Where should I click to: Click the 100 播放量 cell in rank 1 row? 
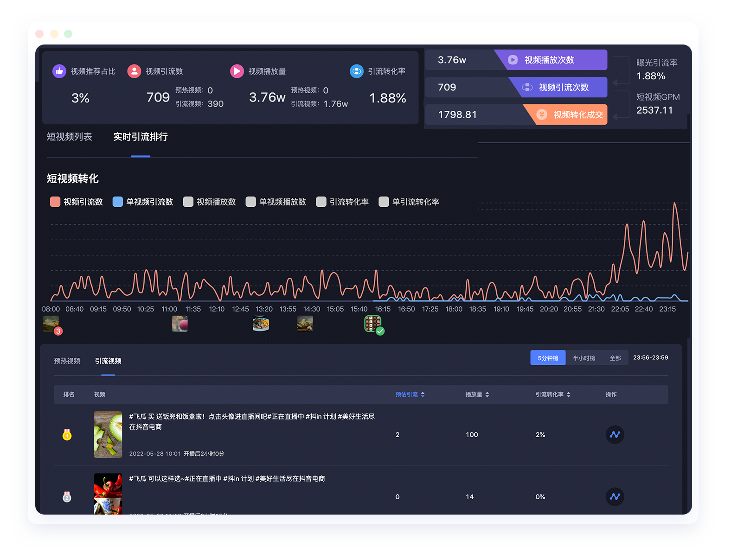(x=472, y=434)
